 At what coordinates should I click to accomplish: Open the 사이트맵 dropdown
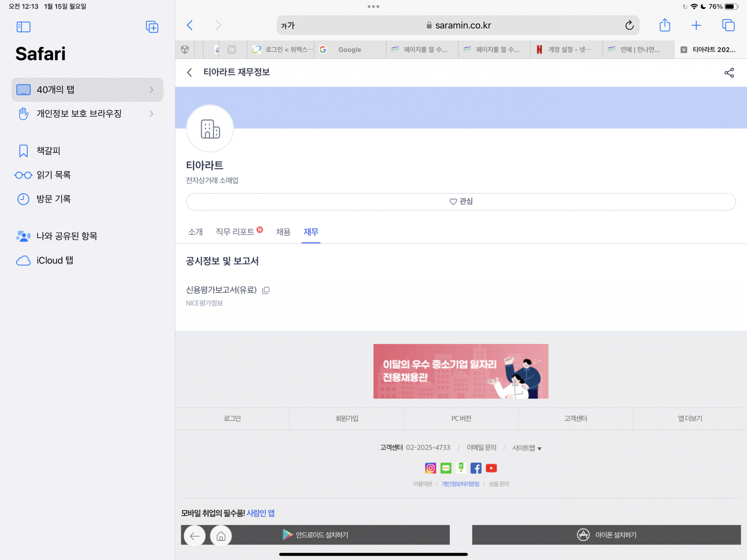pyautogui.click(x=526, y=448)
